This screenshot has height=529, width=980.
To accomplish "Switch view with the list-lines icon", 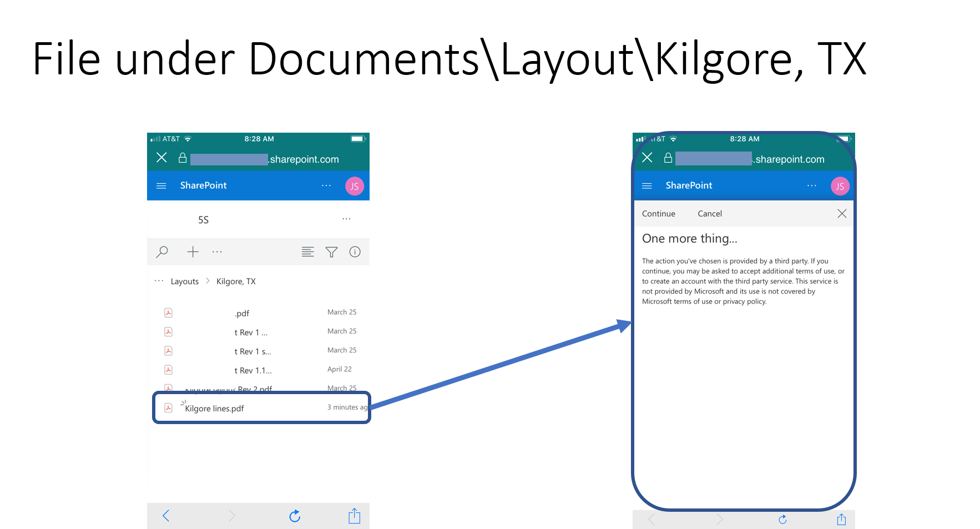I will coord(307,252).
